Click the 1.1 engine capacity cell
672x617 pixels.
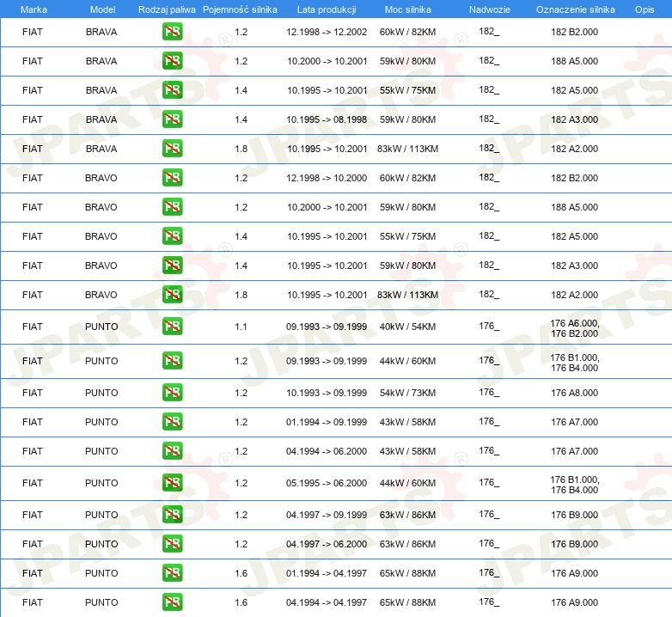click(x=241, y=327)
